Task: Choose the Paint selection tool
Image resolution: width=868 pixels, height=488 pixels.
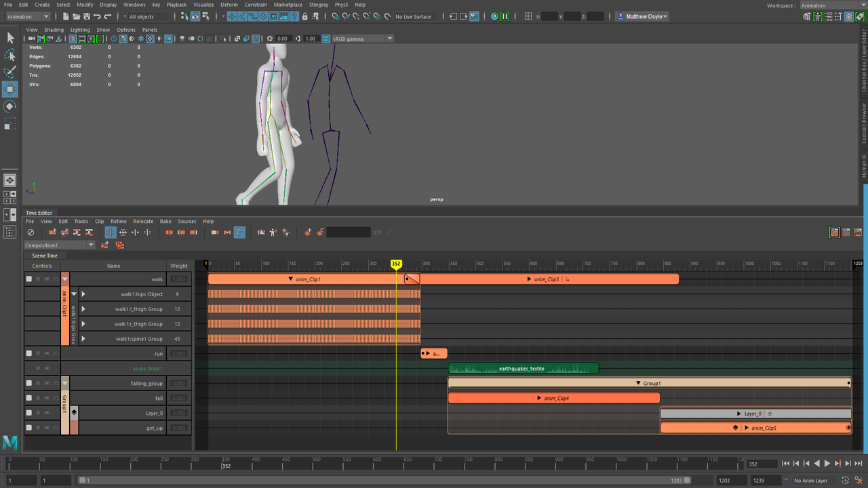Action: pos(10,72)
